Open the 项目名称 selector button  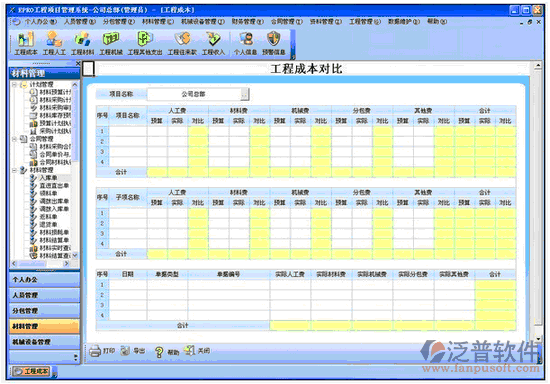[x=245, y=94]
